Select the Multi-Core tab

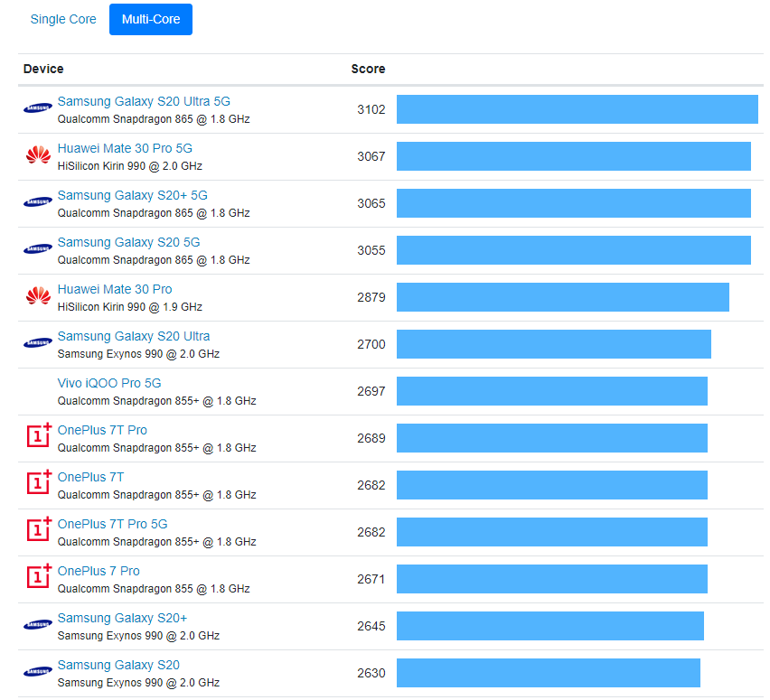click(x=151, y=19)
